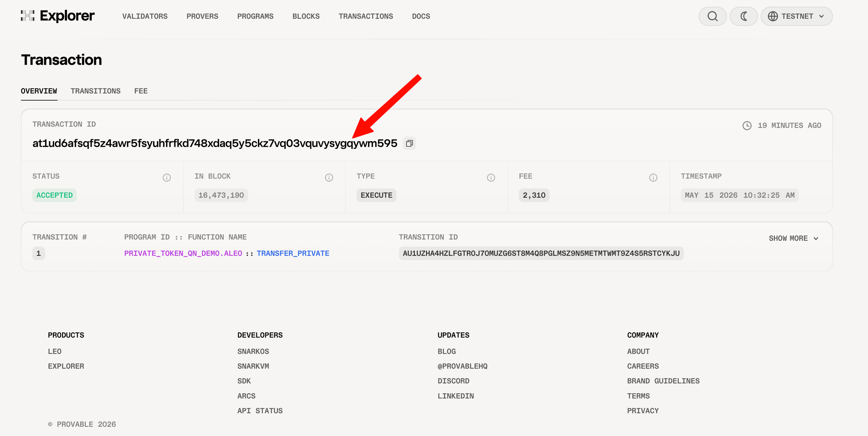Open the PROVERS nav item

(x=202, y=16)
